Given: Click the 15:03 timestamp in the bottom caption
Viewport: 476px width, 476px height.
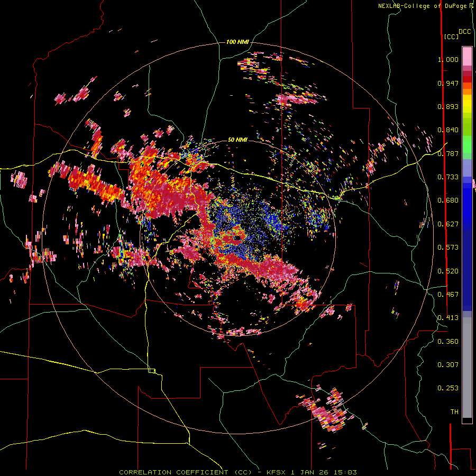Looking at the screenshot, I should pos(344,472).
